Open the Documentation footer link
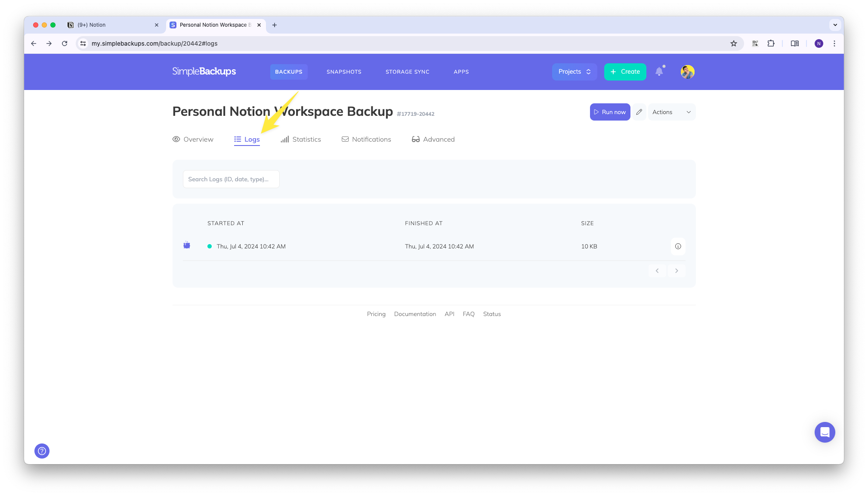Screen dimensions: 868x496 pos(415,314)
